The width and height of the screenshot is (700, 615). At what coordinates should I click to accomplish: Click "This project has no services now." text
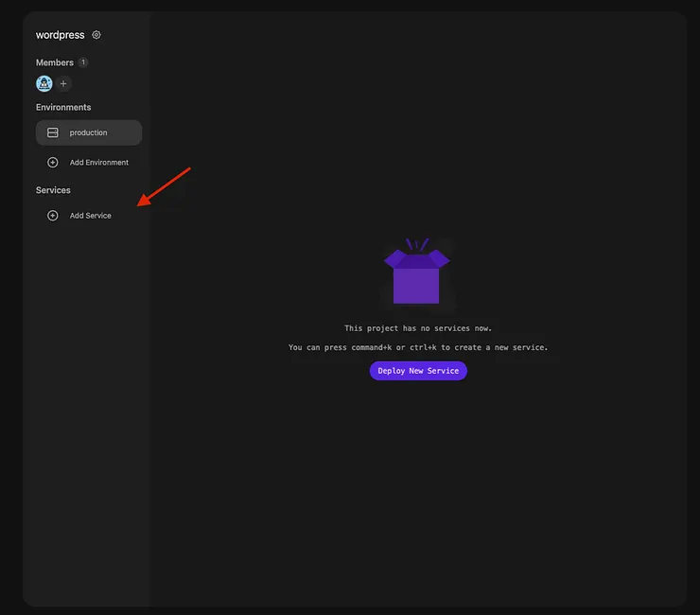coord(418,328)
